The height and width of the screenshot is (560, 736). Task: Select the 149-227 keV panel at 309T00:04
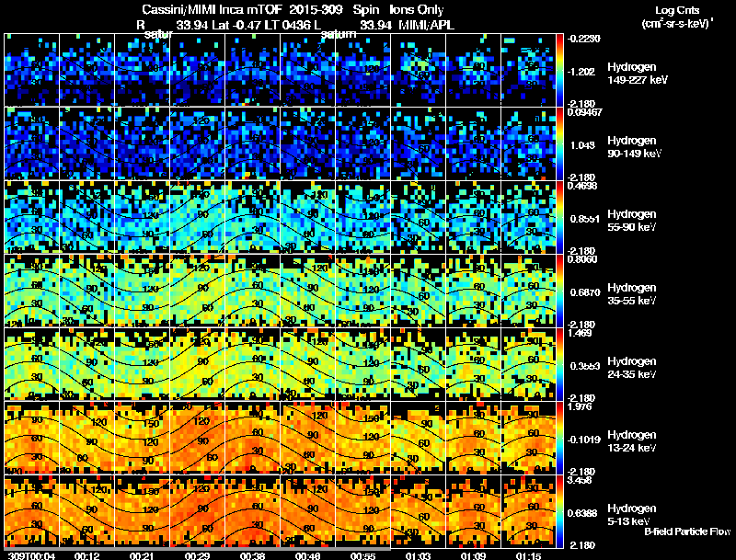pyautogui.click(x=31, y=70)
